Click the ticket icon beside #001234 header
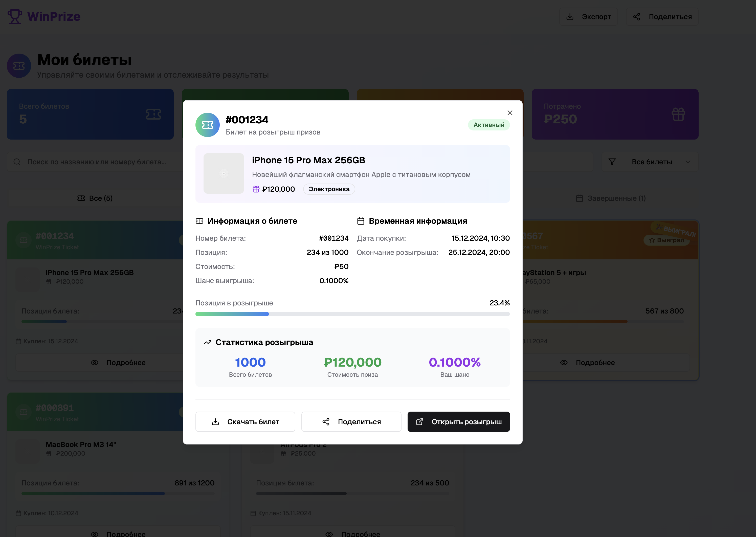756x537 pixels. pyautogui.click(x=207, y=125)
